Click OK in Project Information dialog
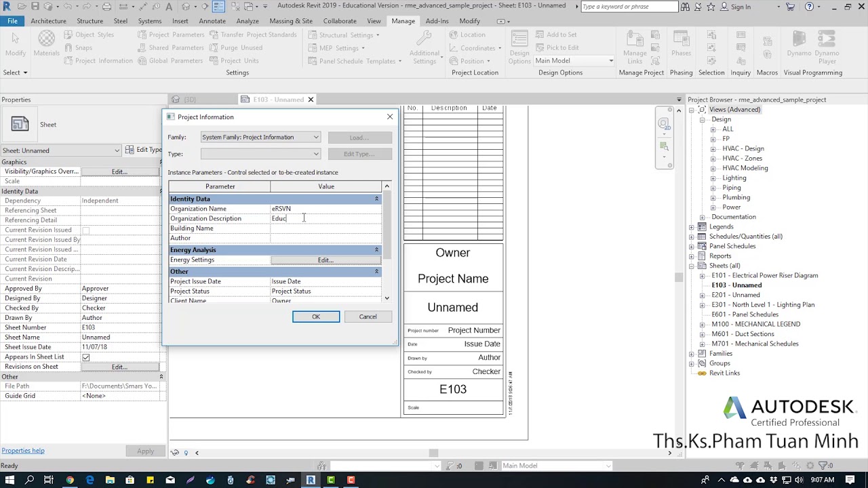Viewport: 868px width, 488px height. tap(316, 317)
